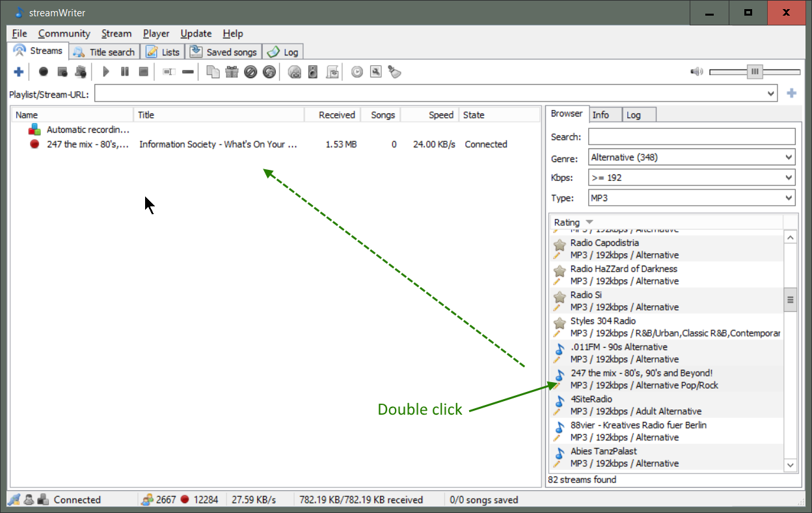Open the clock timer schedule icon

click(x=357, y=72)
